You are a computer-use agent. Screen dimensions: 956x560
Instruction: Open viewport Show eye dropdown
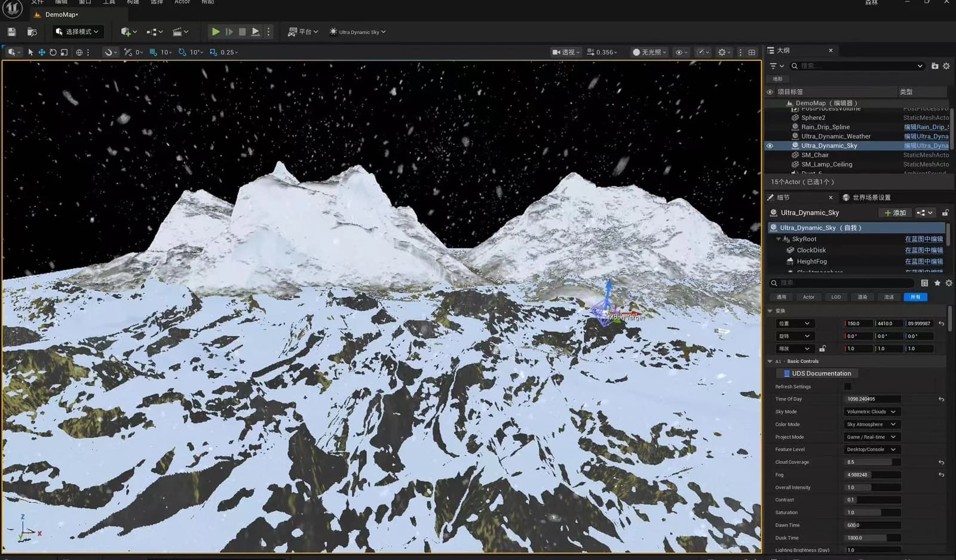pos(681,53)
